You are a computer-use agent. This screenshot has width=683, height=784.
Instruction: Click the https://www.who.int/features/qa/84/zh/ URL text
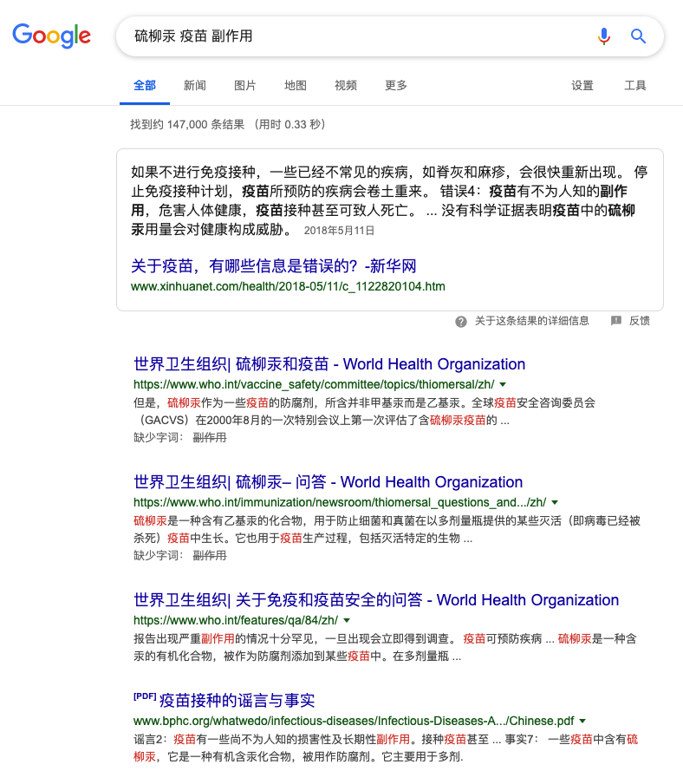(x=236, y=620)
